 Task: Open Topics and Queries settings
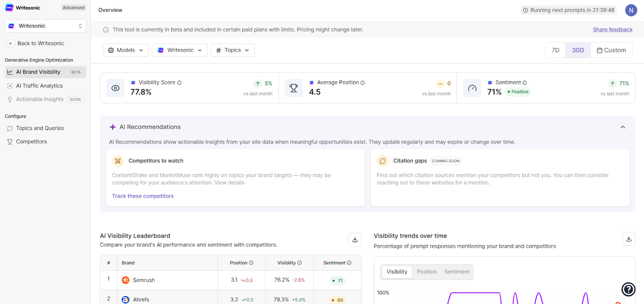tap(40, 128)
